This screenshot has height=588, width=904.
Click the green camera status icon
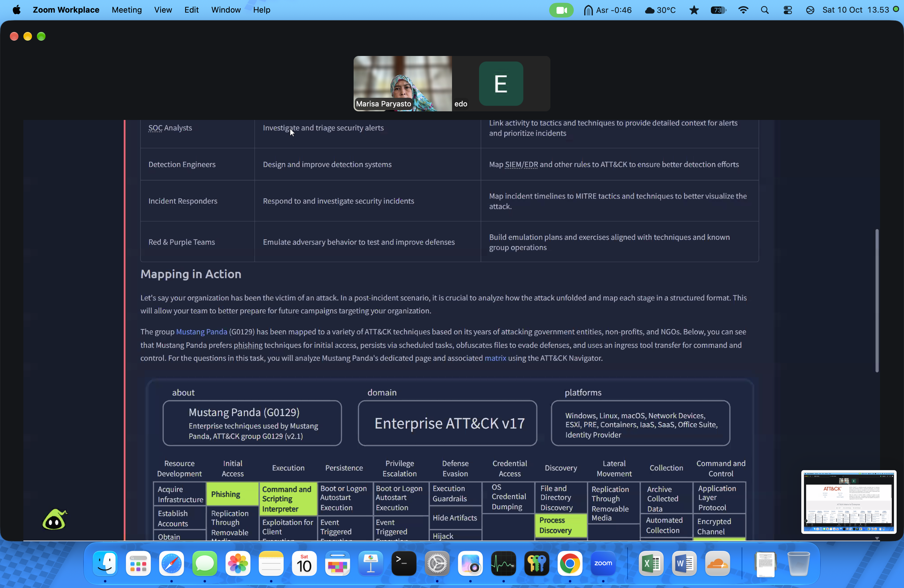(x=561, y=10)
